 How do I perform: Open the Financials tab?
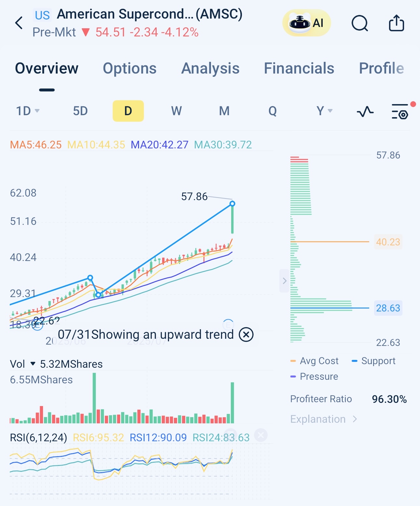coord(299,68)
